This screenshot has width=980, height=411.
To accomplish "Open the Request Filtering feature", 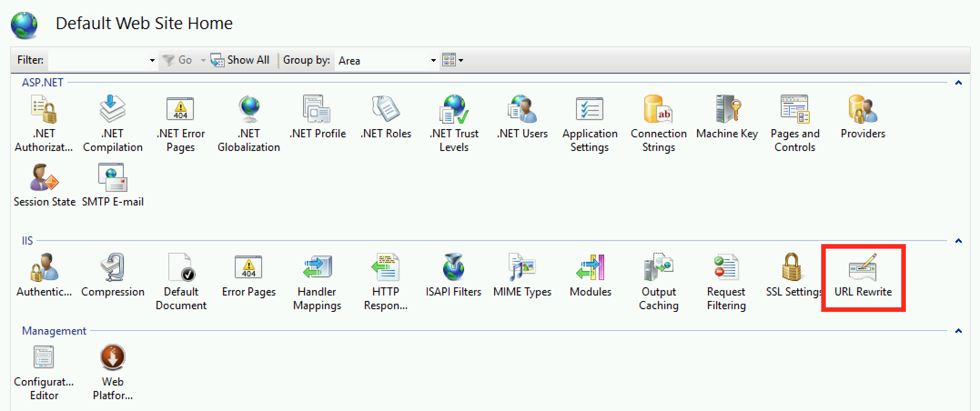I will (x=727, y=281).
